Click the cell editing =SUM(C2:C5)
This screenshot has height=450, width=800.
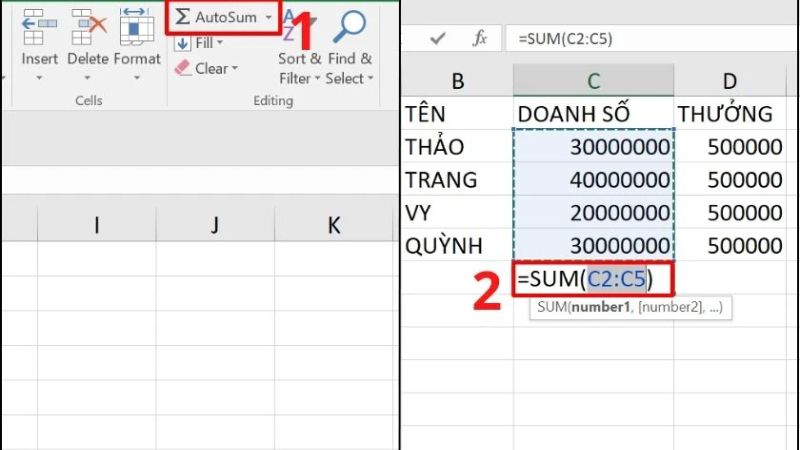click(593, 279)
